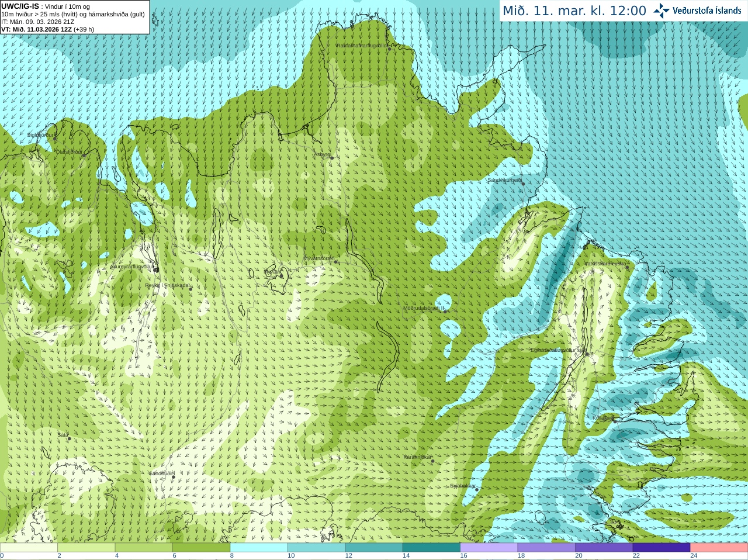Select the 'Reykir í Fnjóskadal' station label
Viewport: 748px width, 560px height.
point(168,286)
